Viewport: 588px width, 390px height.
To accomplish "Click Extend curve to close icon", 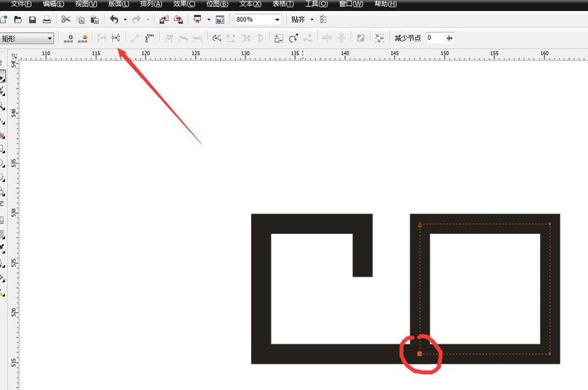I will point(231,38).
